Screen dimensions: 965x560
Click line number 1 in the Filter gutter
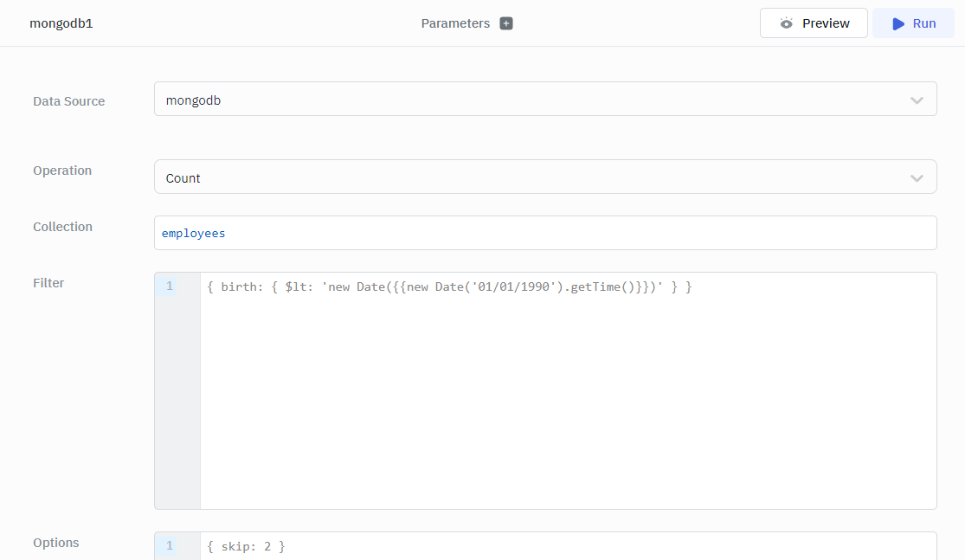(x=170, y=286)
